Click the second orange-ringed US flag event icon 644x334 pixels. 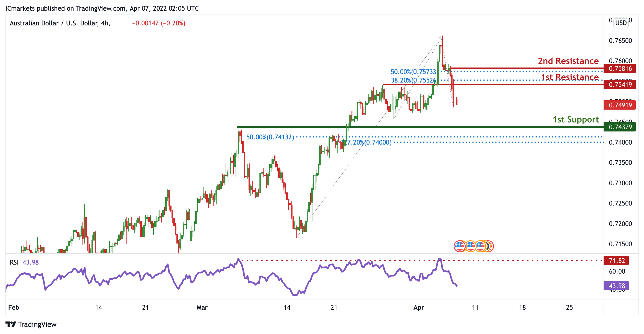click(471, 246)
